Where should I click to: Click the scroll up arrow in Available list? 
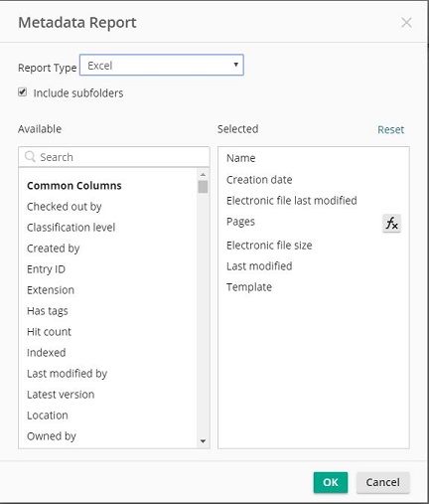[x=203, y=175]
